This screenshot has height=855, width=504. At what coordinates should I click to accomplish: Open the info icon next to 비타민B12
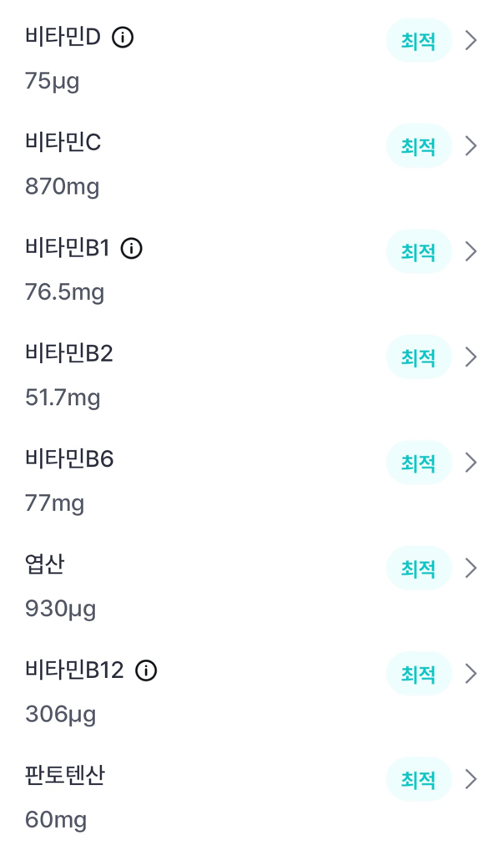tap(146, 670)
